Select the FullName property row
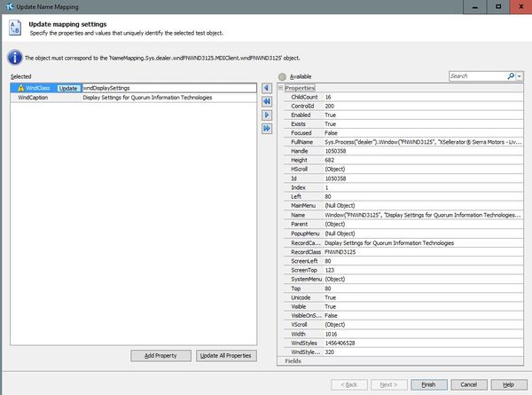Screen dimensions: 532x395 [301, 141]
